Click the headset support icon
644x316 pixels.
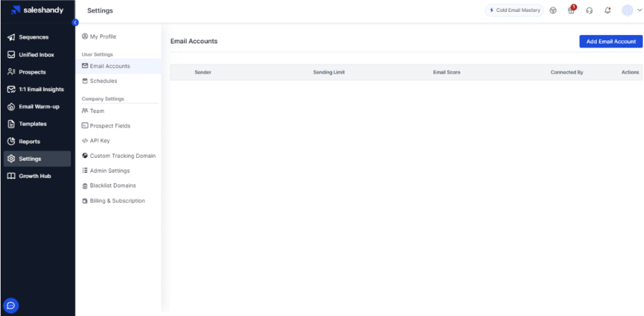coord(589,11)
